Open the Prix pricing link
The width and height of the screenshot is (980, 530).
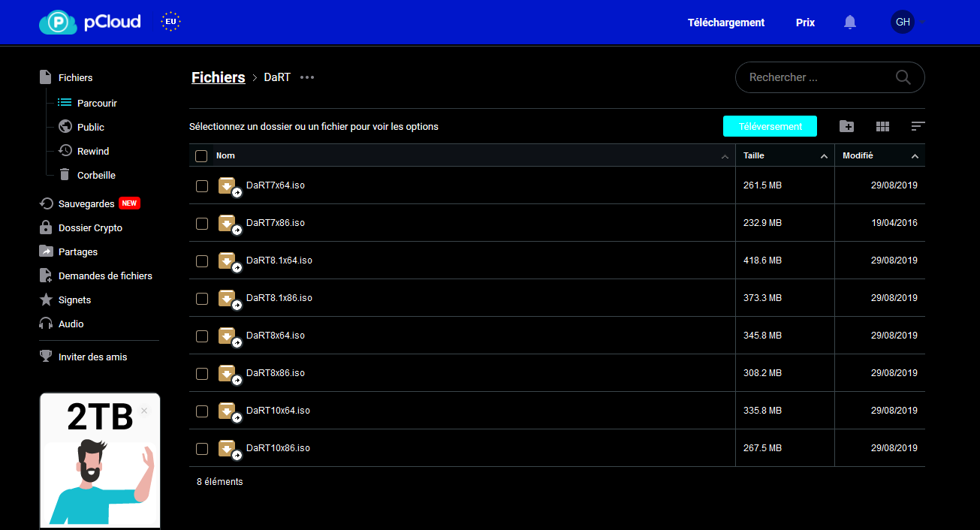805,23
